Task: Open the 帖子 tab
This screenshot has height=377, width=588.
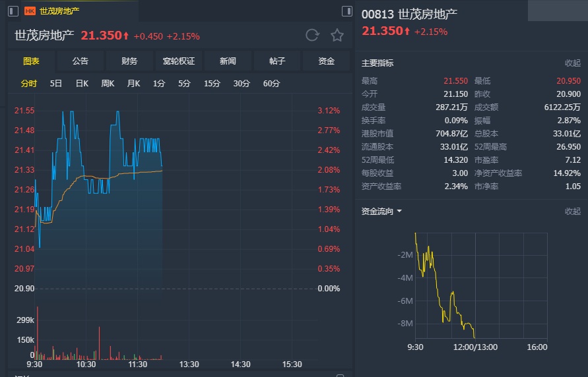Action: coord(277,61)
